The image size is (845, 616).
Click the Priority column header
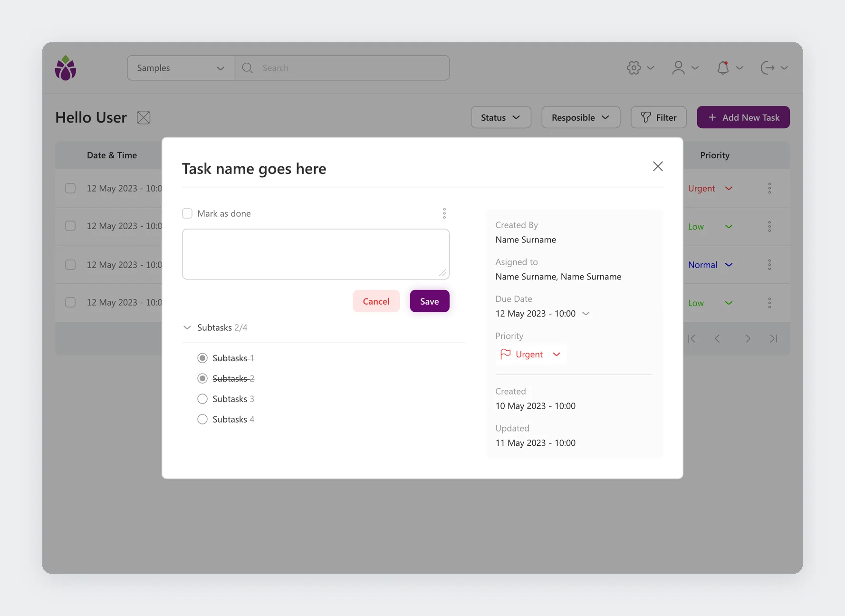tap(715, 155)
